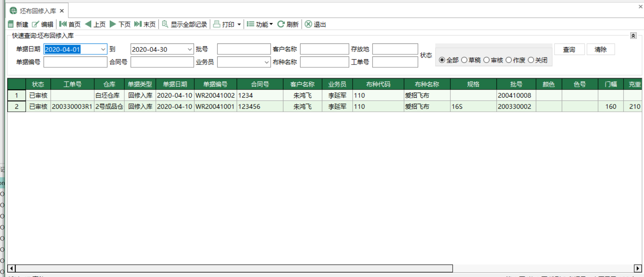Focus the 单据编号 input field
The image size is (644, 277).
tap(75, 62)
